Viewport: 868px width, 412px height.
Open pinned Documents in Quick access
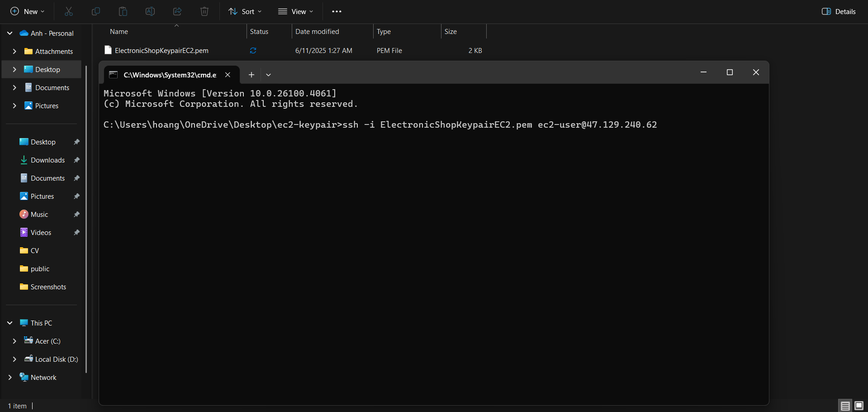tap(42, 178)
